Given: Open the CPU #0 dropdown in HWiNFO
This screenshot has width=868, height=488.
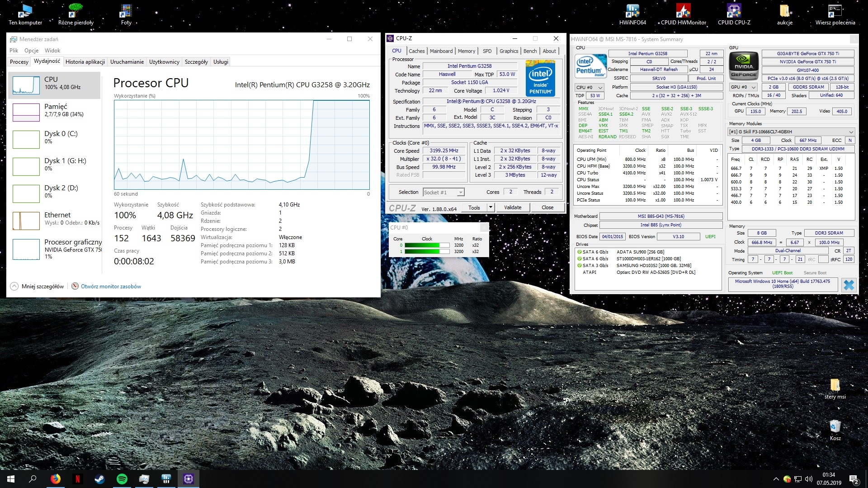Looking at the screenshot, I should point(590,87).
